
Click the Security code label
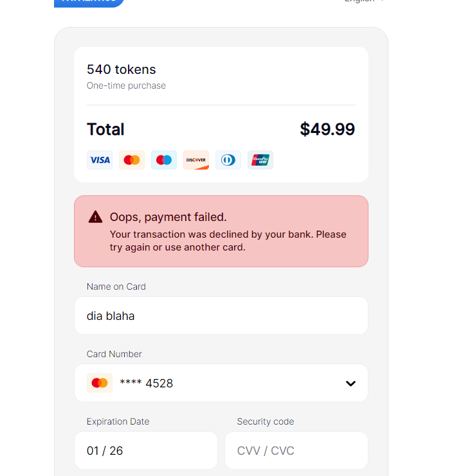tap(266, 421)
